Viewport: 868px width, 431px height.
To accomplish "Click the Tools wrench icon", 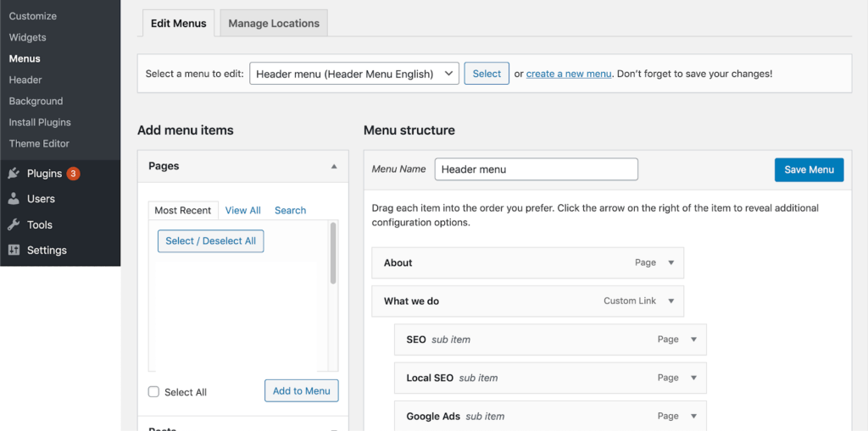I will 14,224.
